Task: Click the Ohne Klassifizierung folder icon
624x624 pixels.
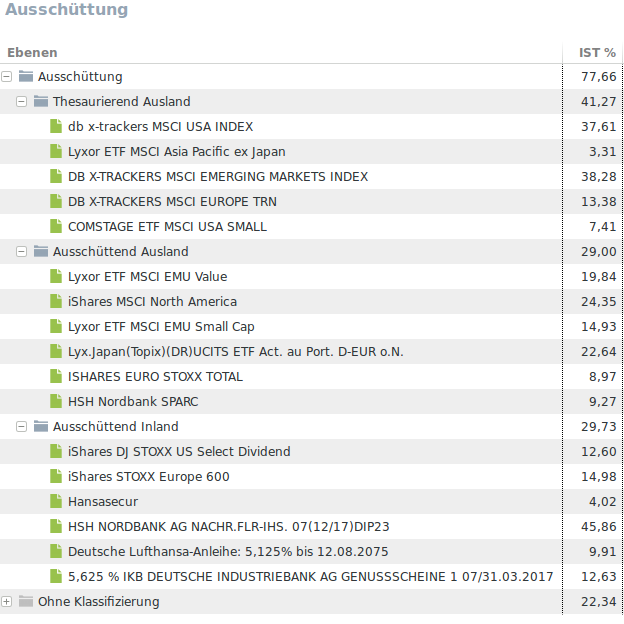Action: (x=26, y=601)
